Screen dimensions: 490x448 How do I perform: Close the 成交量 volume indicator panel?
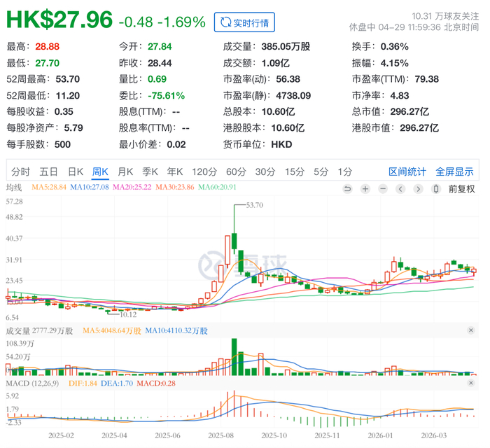[x=471, y=330]
